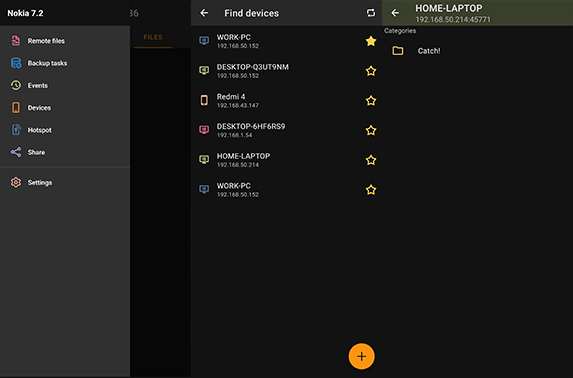Switch to the FILES tab

tap(153, 37)
